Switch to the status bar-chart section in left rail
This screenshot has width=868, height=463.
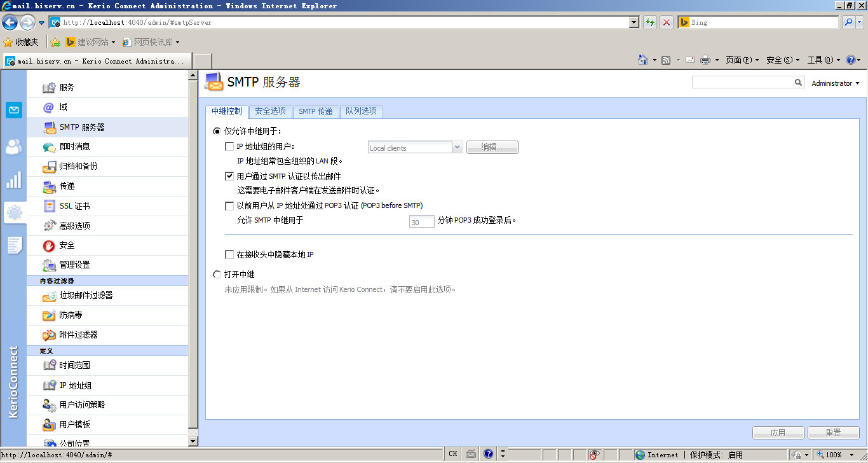tap(14, 181)
